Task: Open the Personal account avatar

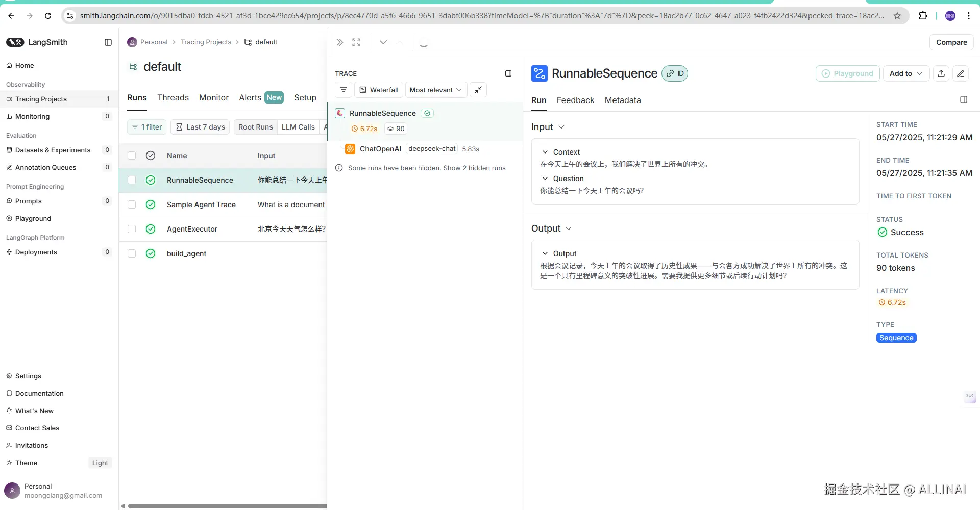Action: (x=12, y=491)
